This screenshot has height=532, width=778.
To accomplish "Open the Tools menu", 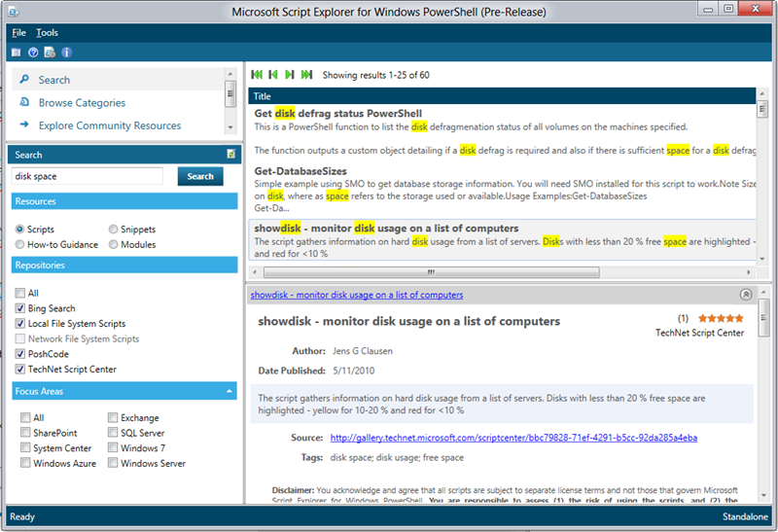I will pyautogui.click(x=47, y=33).
